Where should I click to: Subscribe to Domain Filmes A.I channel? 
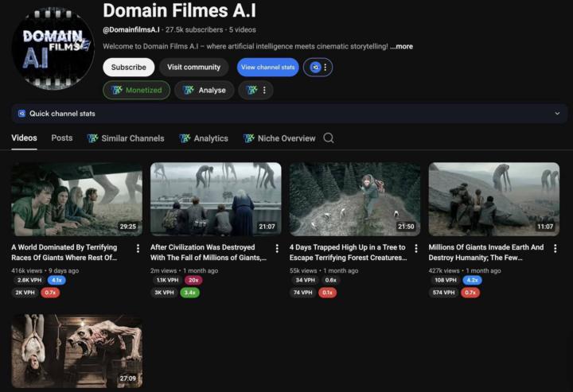coord(129,67)
